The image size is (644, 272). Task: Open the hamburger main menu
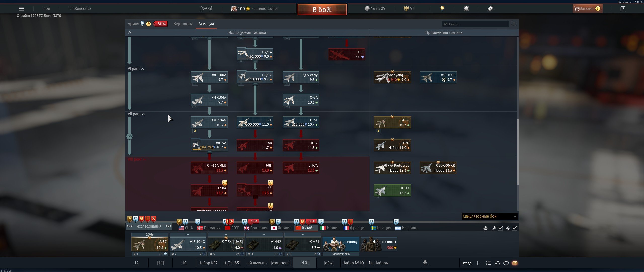(x=22, y=9)
